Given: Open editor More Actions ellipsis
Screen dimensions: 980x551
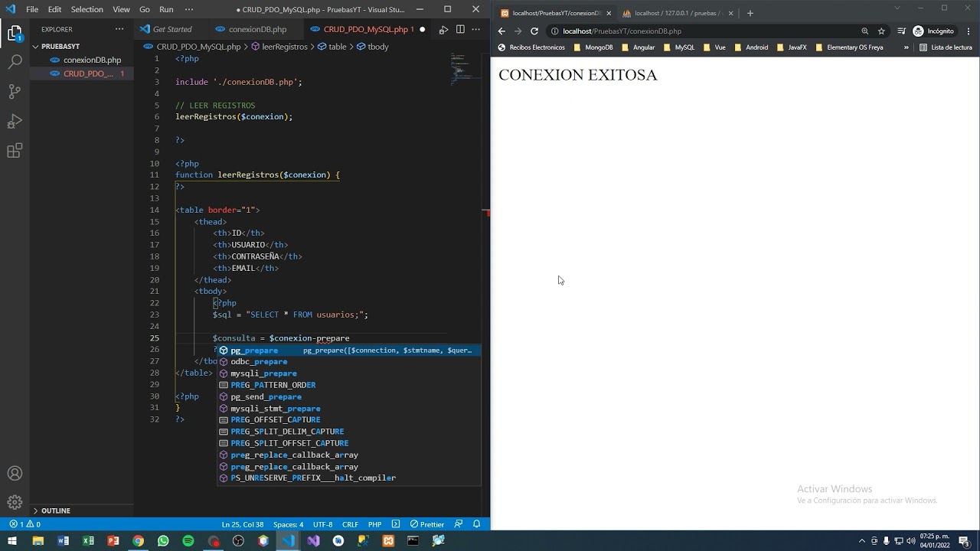Looking at the screenshot, I should pos(477,29).
